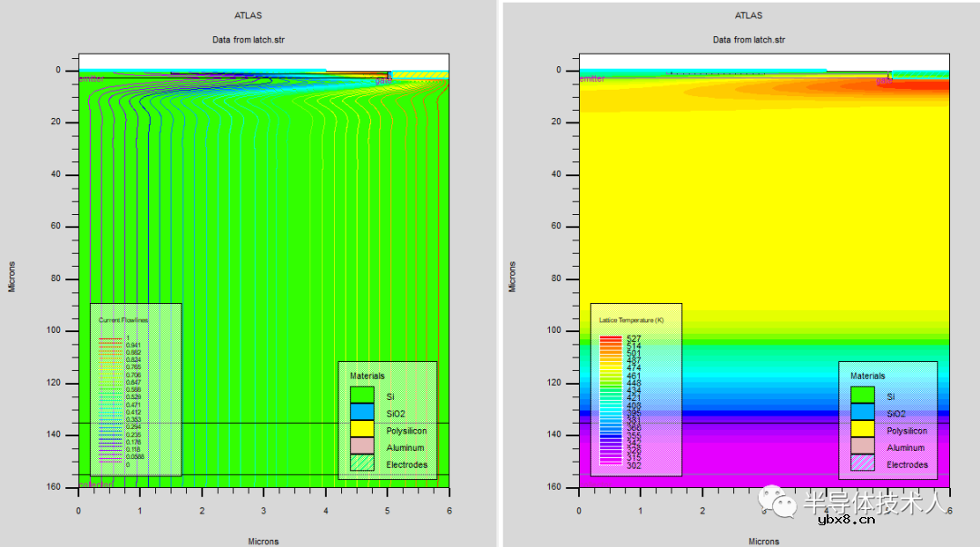980x547 pixels.
Task: Click the Current Flowlines legend title
Action: (123, 320)
